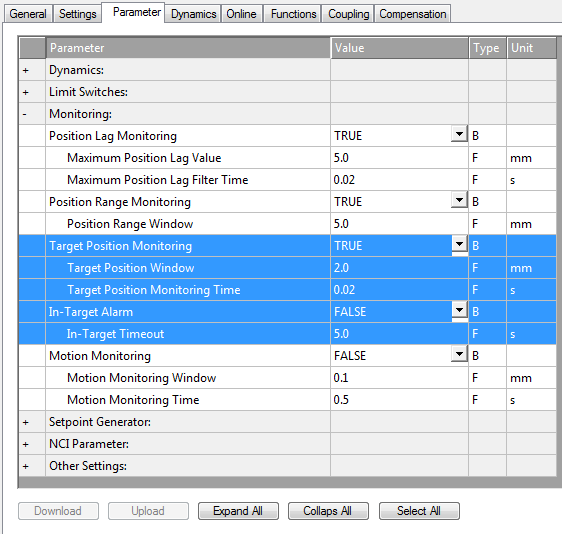
Task: Select the In-Target Alarm label
Action: tap(91, 312)
